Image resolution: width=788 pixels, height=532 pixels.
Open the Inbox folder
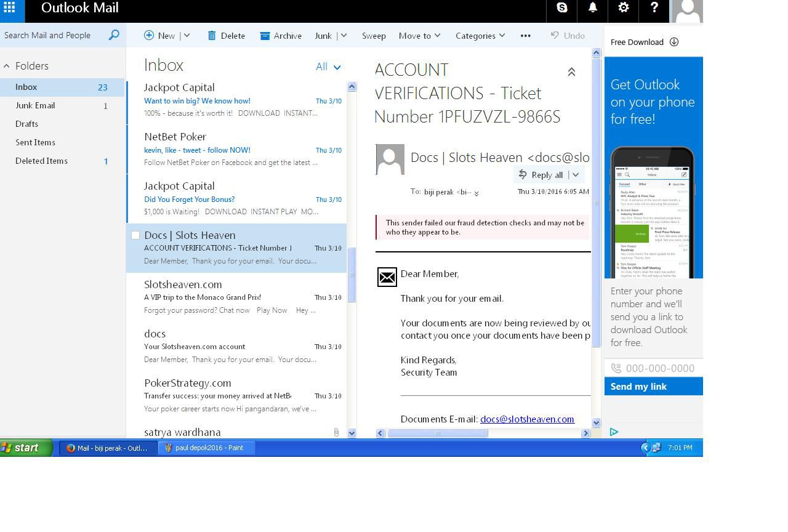click(x=62, y=87)
